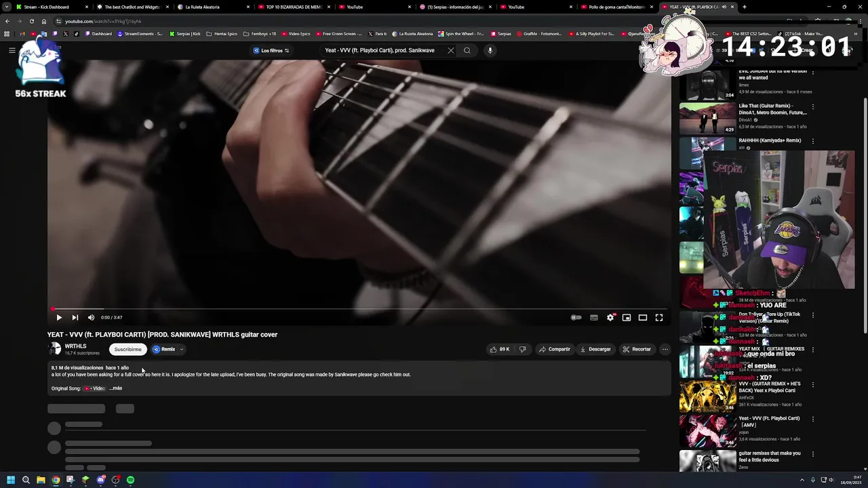The image size is (868, 488).
Task: Open more actions menu beside Recortar
Action: pos(665,349)
